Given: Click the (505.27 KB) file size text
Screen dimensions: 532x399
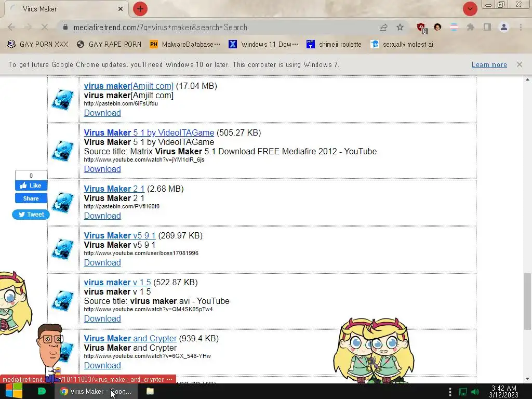Looking at the screenshot, I should (x=239, y=132).
